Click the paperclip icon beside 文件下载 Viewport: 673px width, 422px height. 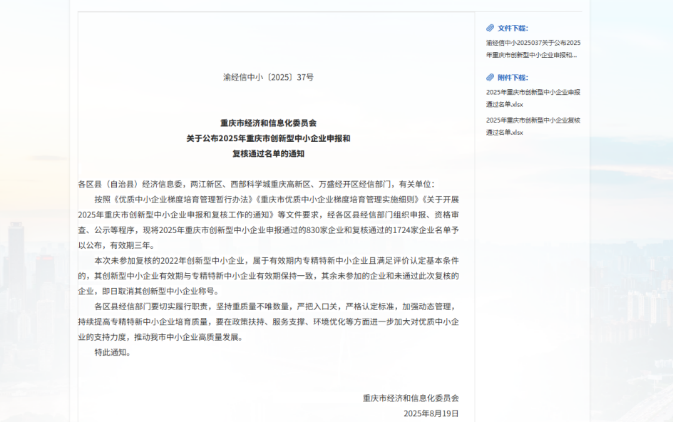(490, 28)
